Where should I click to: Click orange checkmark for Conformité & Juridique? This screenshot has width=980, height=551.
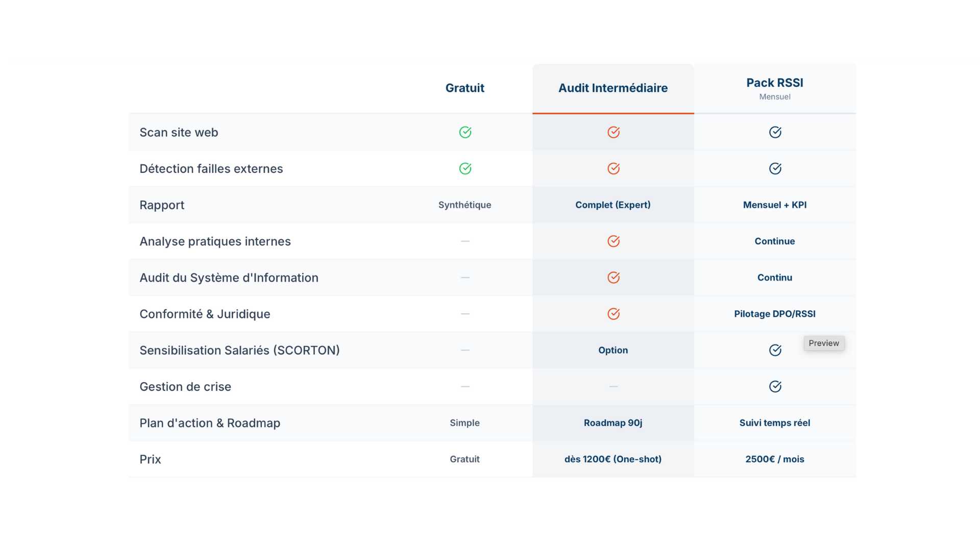[613, 314]
